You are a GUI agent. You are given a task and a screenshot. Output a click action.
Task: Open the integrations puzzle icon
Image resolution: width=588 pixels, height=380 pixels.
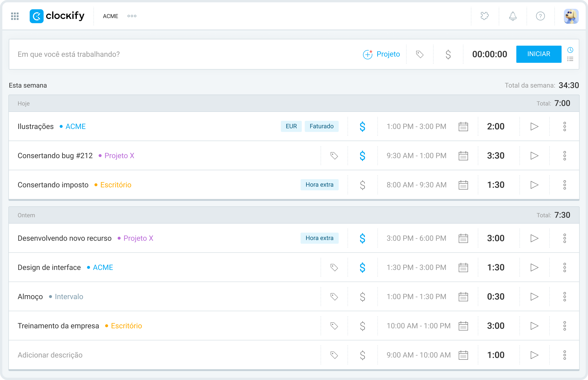[x=485, y=16]
